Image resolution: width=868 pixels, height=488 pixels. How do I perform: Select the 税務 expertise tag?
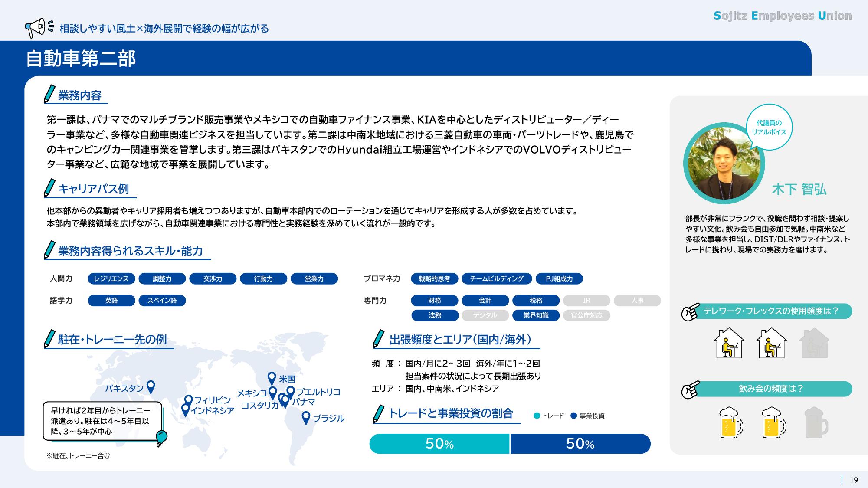pyautogui.click(x=536, y=301)
